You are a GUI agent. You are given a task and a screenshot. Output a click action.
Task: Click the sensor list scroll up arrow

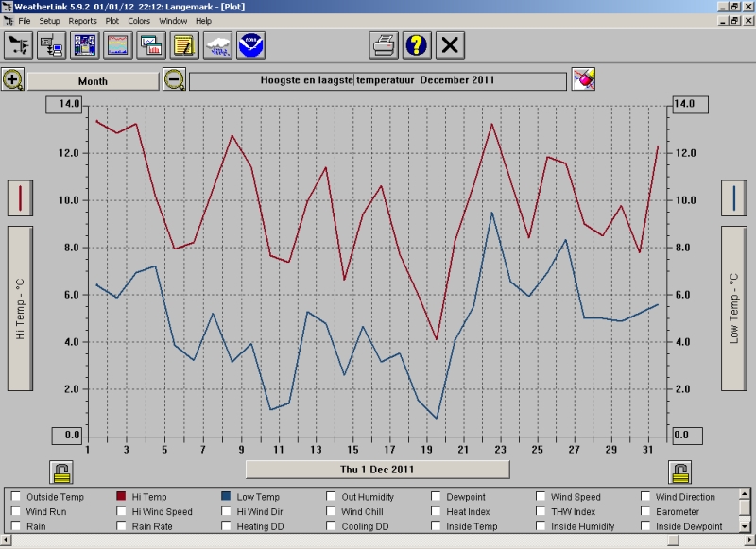tap(745, 493)
